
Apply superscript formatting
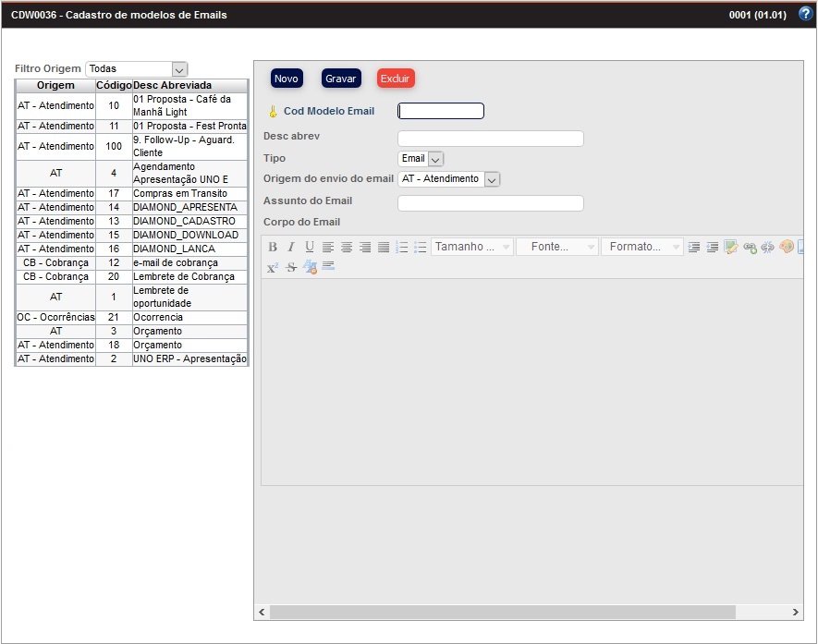[272, 268]
